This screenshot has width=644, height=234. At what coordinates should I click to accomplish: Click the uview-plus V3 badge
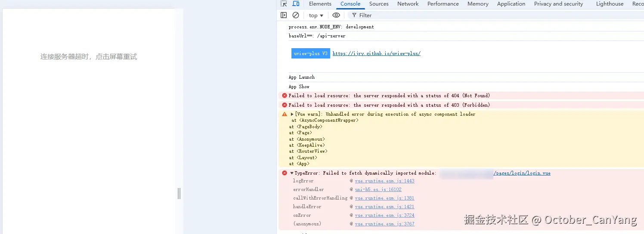[x=311, y=54]
